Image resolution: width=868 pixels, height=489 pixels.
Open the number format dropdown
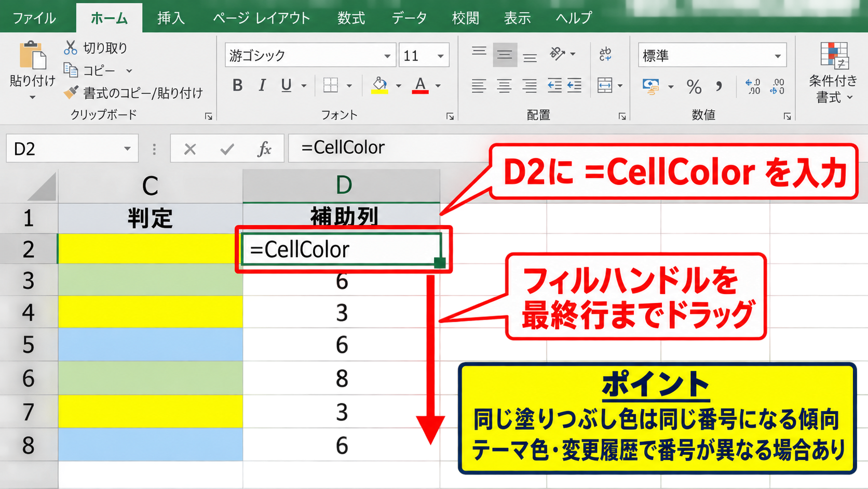tap(777, 56)
